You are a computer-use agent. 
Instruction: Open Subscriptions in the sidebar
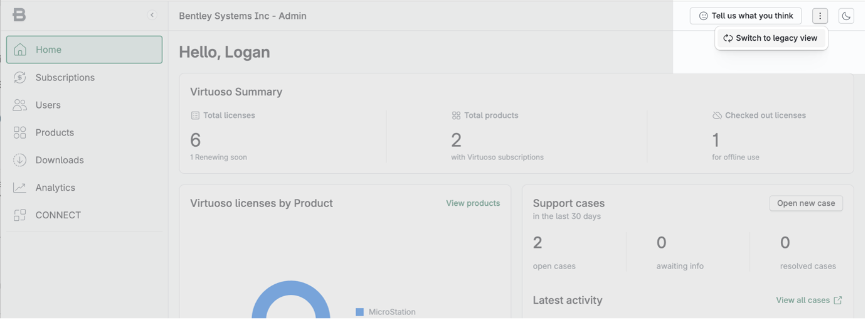[x=85, y=78]
